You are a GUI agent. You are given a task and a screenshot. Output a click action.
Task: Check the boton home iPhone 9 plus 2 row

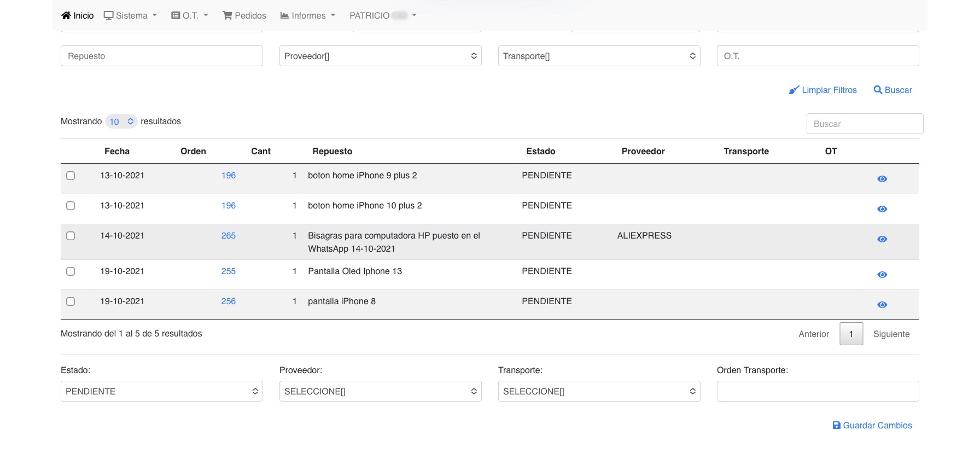71,176
